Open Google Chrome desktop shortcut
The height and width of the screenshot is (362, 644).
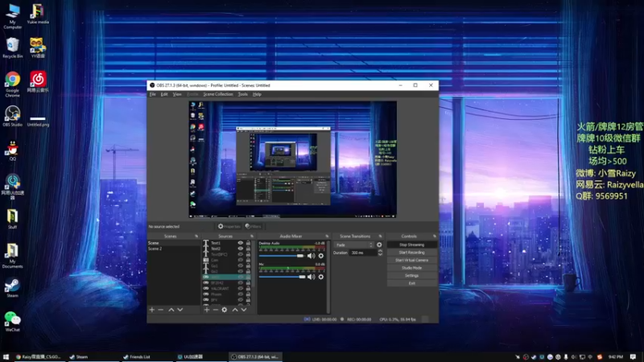12,84
